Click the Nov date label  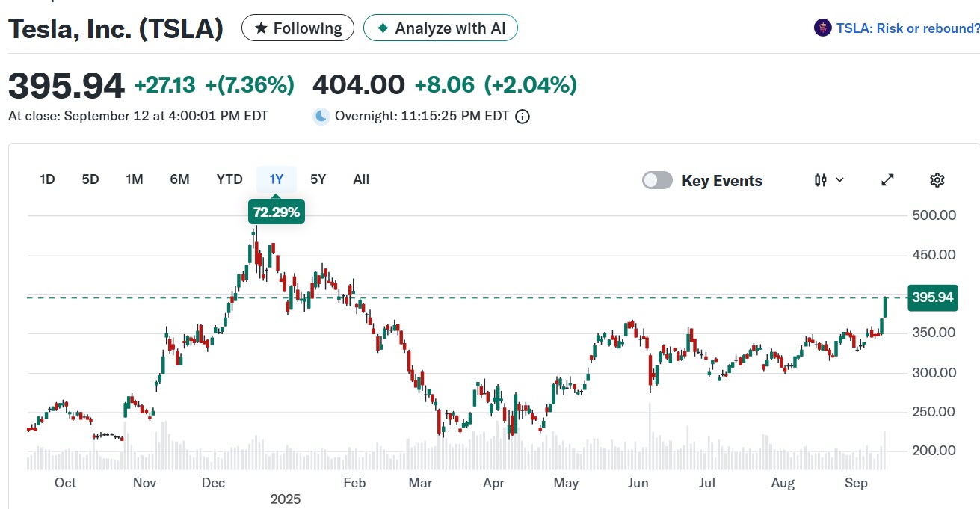coord(144,483)
